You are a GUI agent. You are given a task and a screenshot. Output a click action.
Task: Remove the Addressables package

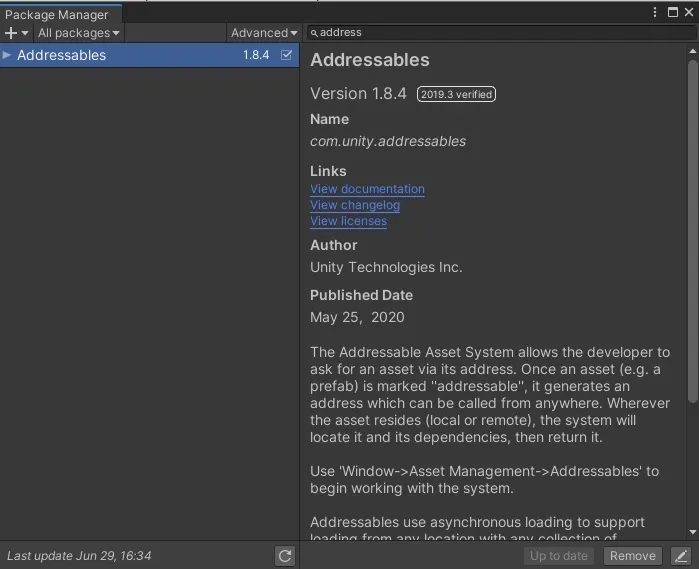pyautogui.click(x=633, y=556)
